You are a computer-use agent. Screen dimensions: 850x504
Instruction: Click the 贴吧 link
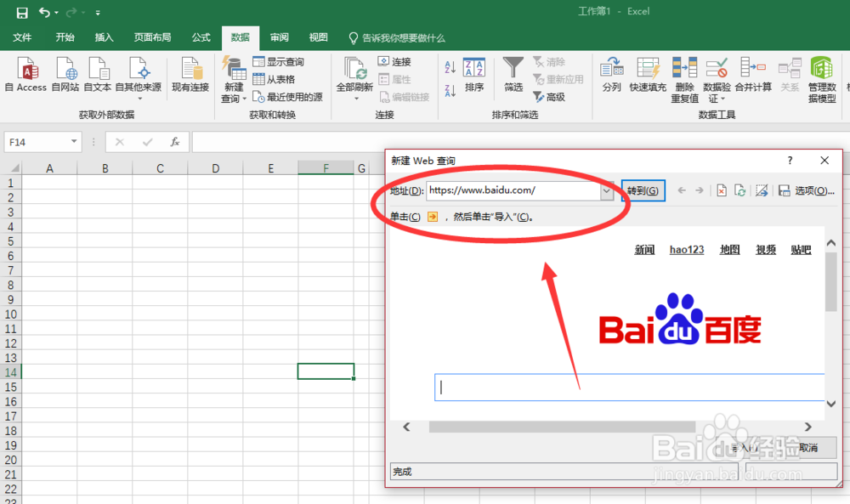[801, 250]
